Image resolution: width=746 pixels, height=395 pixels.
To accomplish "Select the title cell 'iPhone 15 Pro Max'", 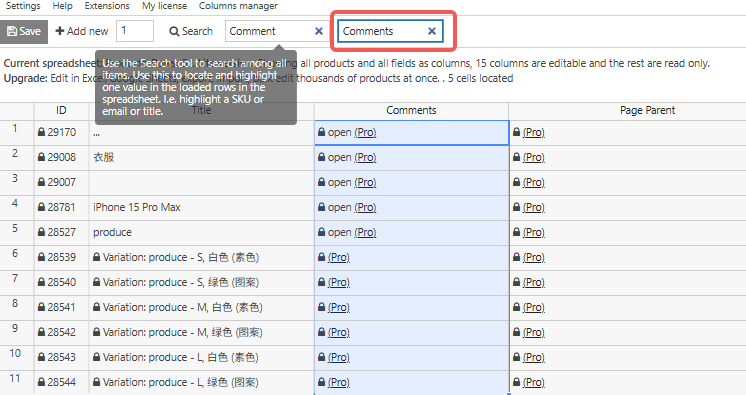I will (201, 207).
